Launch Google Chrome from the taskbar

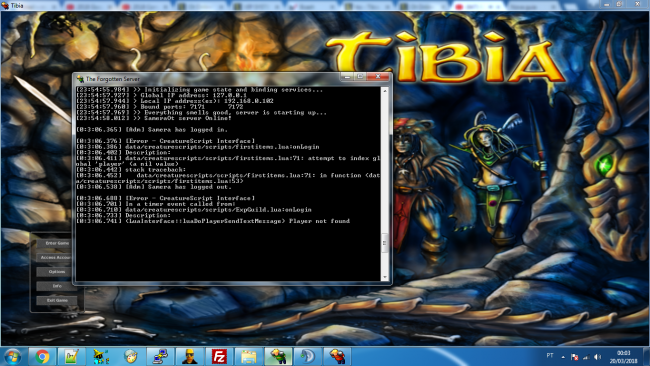pyautogui.click(x=42, y=356)
